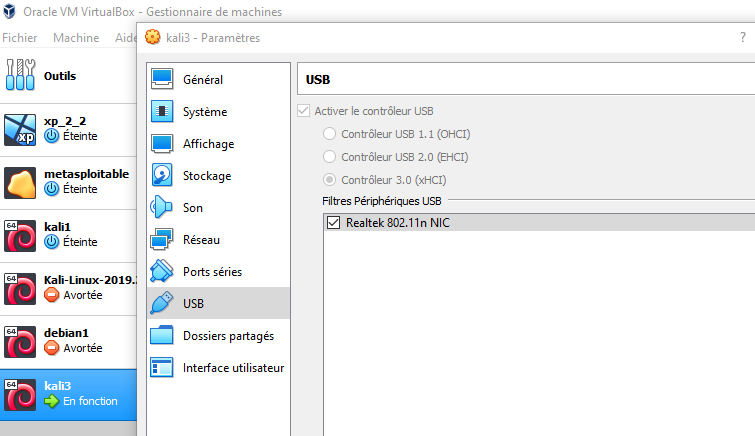Select Contrôleur USB 2.0 (EHCI) radio
This screenshot has height=436, width=755.
(329, 157)
